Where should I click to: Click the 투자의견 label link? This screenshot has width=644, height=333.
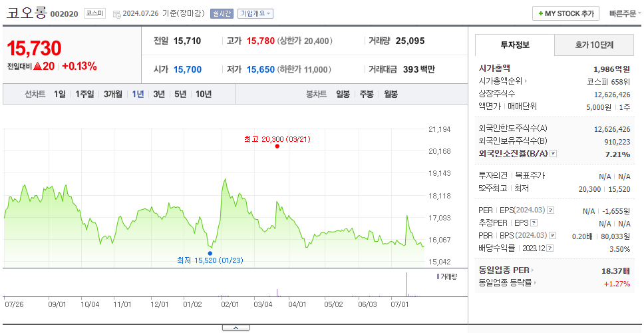(x=493, y=176)
